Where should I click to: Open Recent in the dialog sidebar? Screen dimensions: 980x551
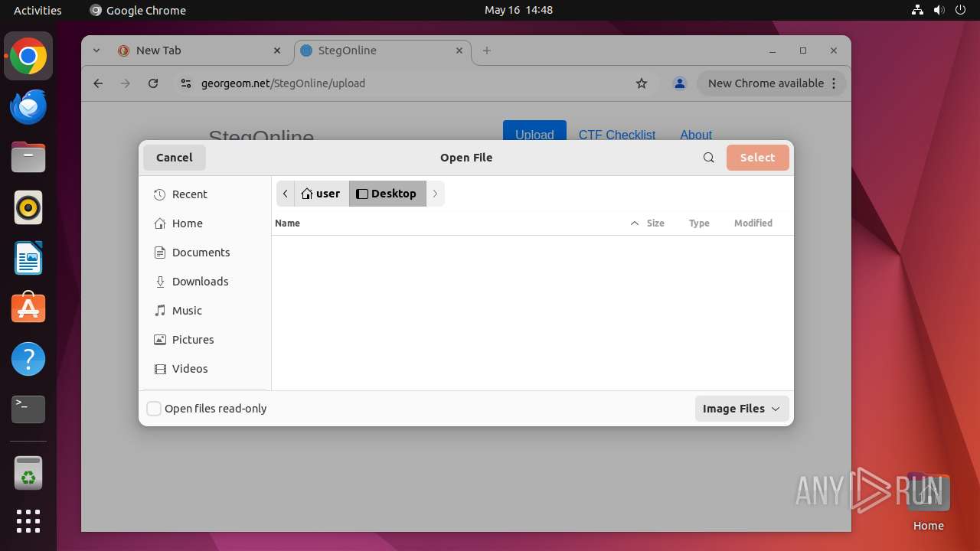pos(204,194)
